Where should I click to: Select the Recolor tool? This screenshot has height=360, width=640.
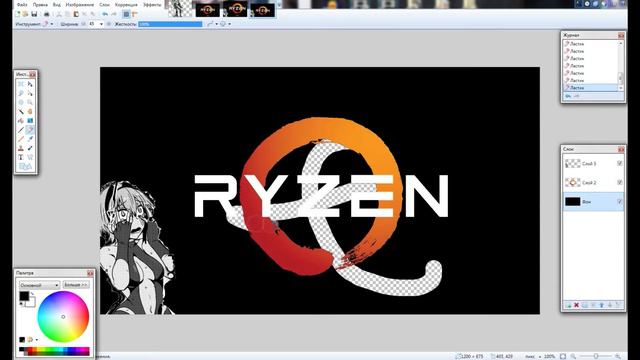pyautogui.click(x=30, y=148)
